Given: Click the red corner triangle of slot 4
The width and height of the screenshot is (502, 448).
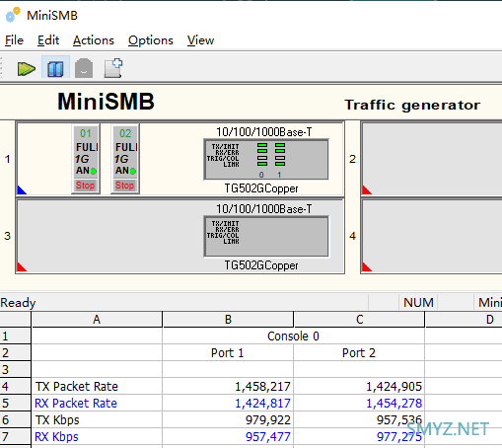Looking at the screenshot, I should pyautogui.click(x=366, y=267).
